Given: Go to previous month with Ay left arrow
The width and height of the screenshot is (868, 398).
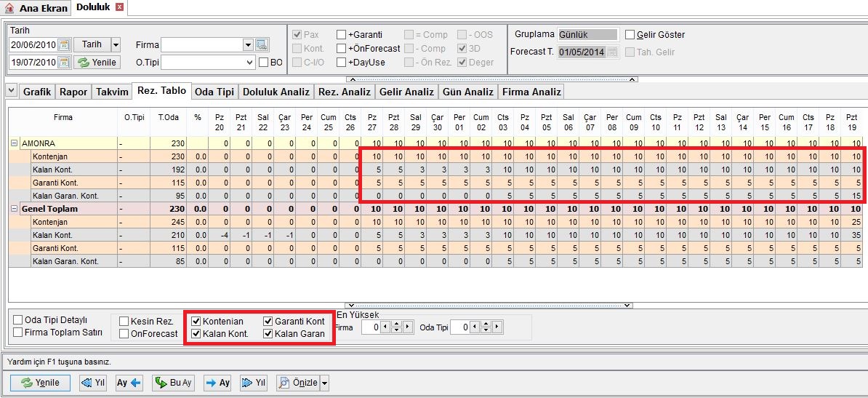Looking at the screenshot, I should tap(129, 383).
